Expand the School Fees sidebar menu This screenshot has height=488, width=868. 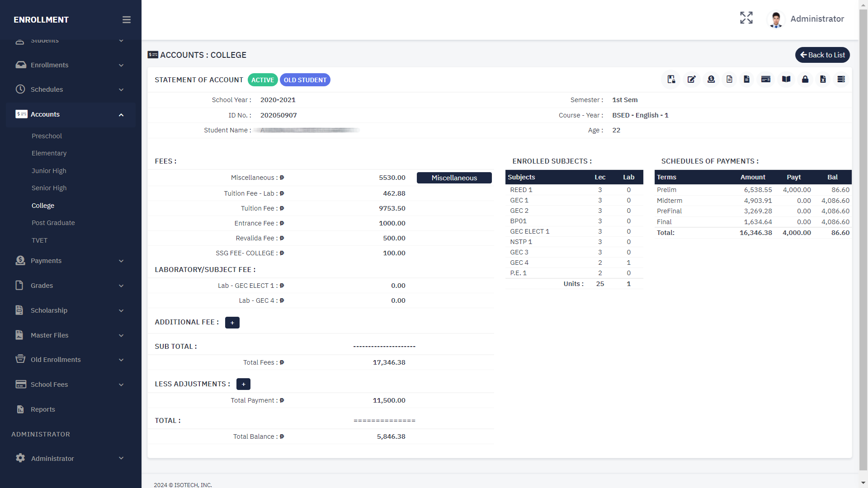pos(71,385)
